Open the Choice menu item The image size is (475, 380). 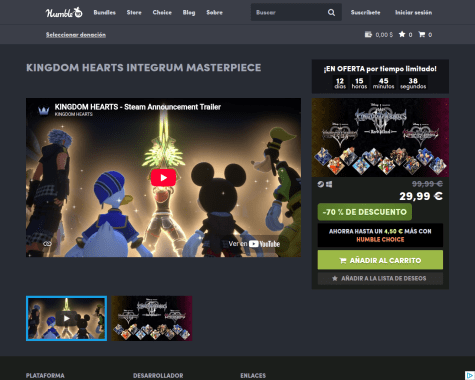[162, 12]
